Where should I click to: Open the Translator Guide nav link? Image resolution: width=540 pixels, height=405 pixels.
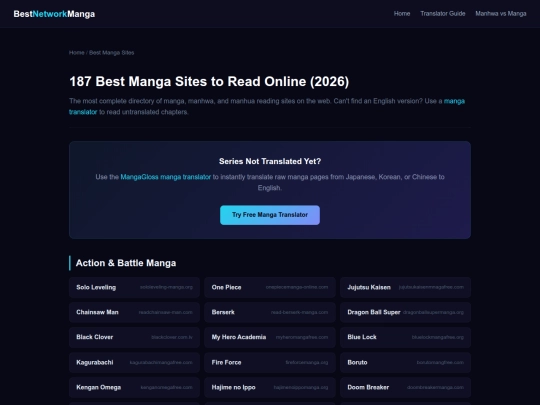point(443,13)
